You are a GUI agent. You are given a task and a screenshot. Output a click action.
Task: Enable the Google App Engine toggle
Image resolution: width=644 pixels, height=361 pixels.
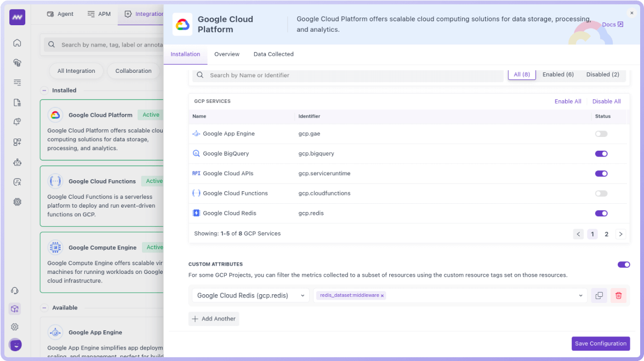[601, 134]
